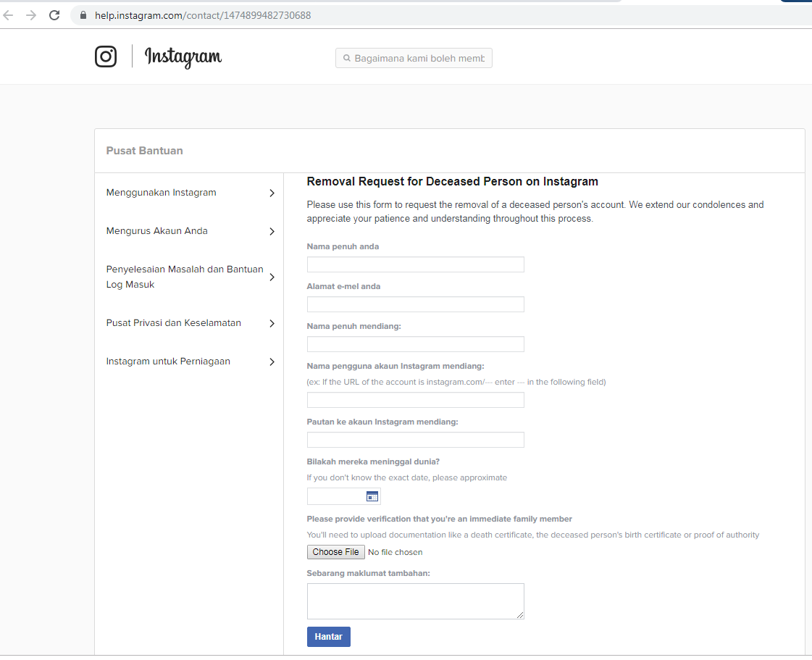Expand the Menggunakan Instagram chevron
812x660 pixels.
[x=272, y=193]
